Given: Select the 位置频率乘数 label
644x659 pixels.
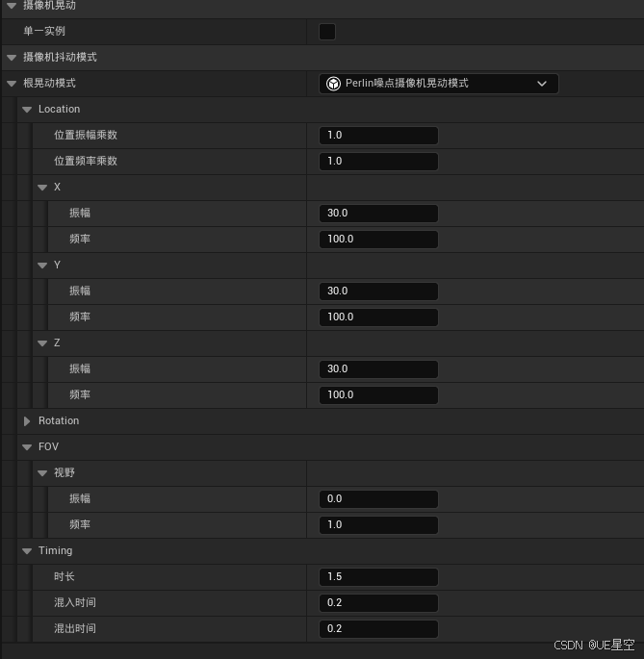Looking at the screenshot, I should [86, 161].
